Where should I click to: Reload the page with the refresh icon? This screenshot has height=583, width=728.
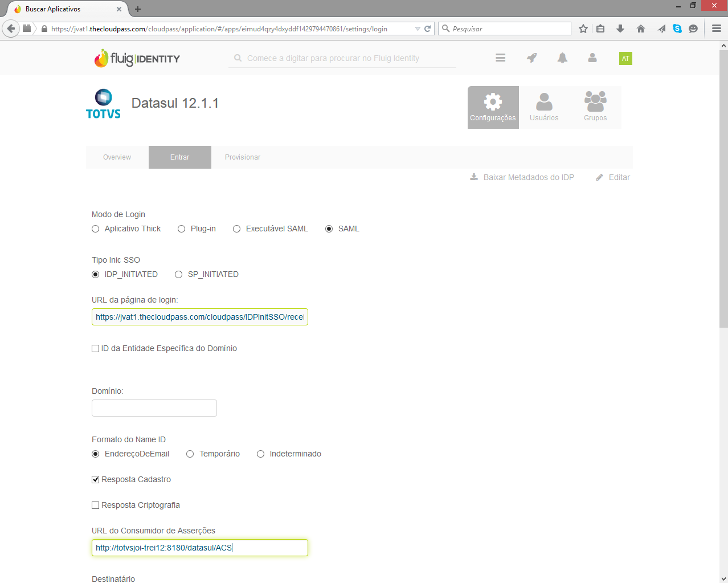click(427, 28)
